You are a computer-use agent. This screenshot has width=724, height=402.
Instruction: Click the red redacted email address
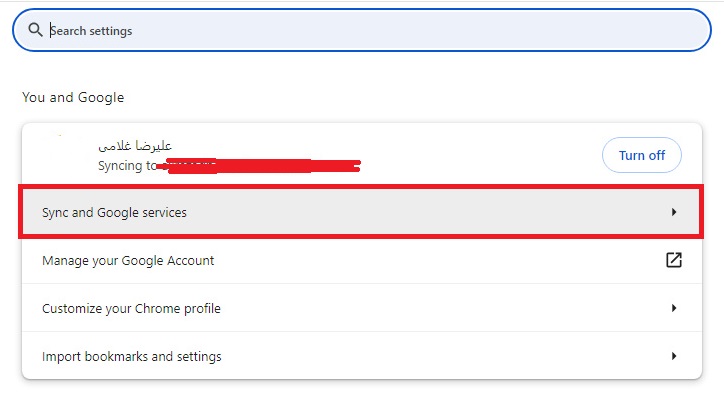coord(259,166)
